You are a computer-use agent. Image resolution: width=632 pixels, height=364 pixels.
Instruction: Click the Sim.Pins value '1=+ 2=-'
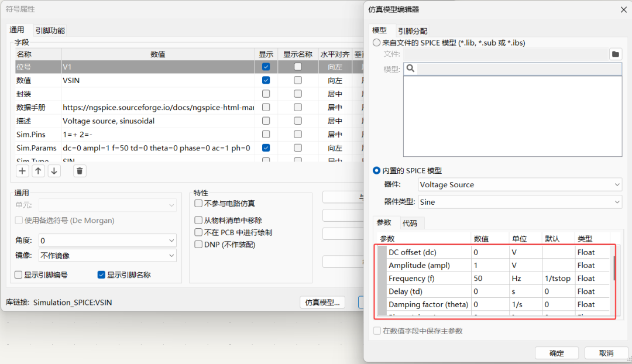click(158, 134)
